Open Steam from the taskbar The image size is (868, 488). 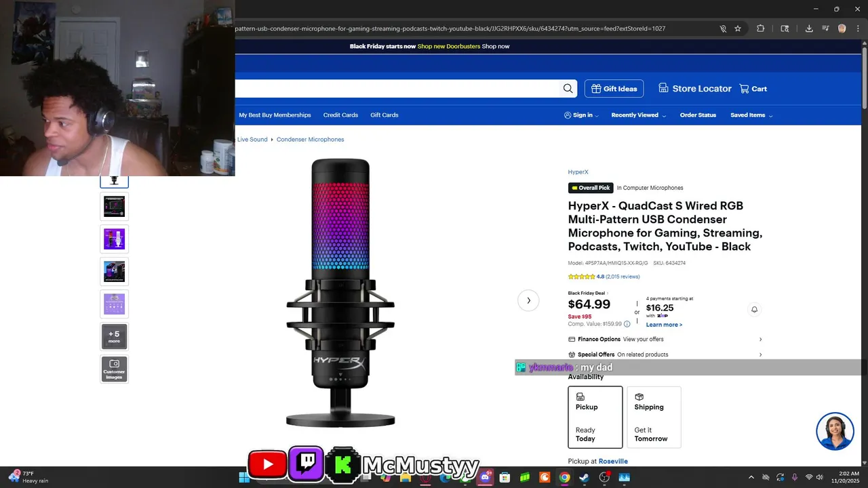[584, 477]
